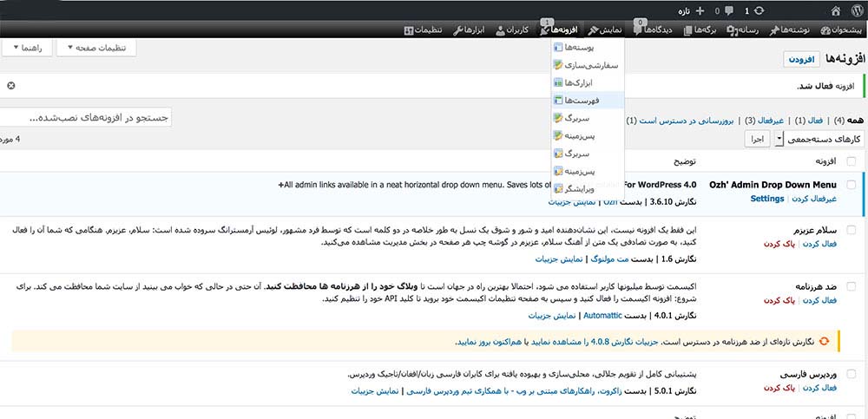
Task: Select سفارشی‌سازی from the dropdown menu
Action: (x=586, y=65)
